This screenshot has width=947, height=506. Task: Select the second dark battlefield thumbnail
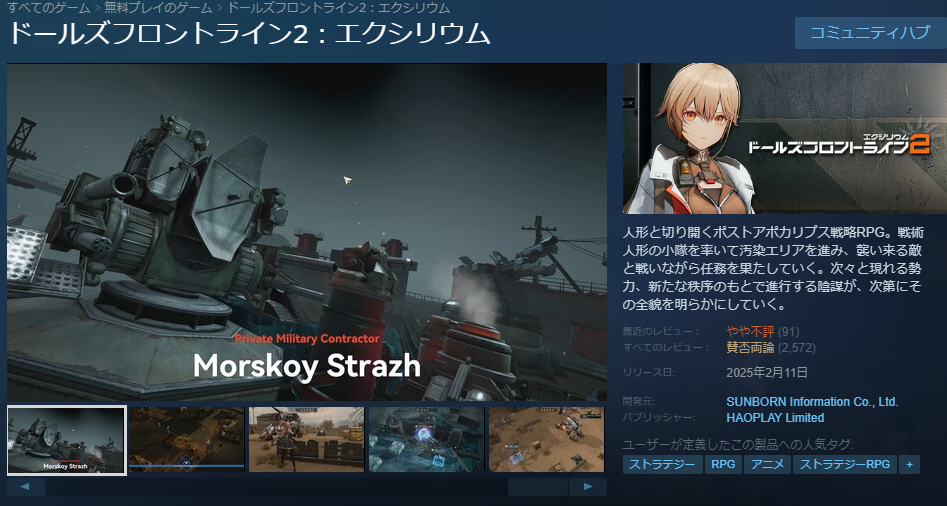click(187, 440)
